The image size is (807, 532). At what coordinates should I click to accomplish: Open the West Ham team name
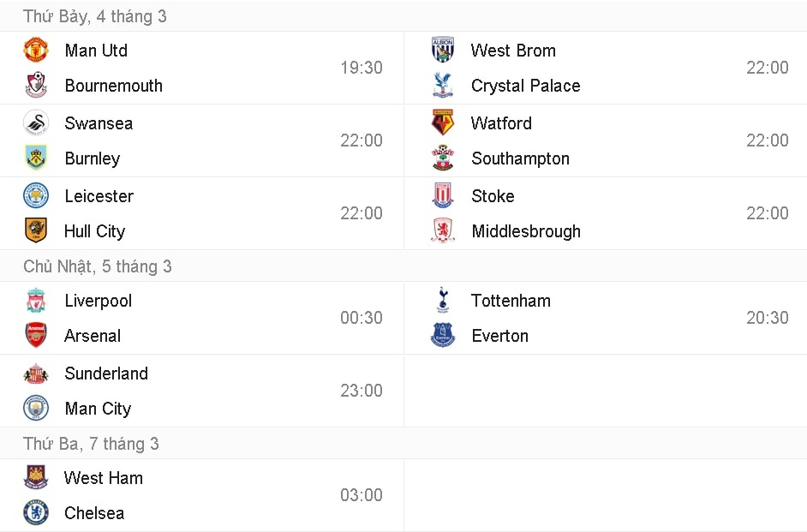click(104, 478)
